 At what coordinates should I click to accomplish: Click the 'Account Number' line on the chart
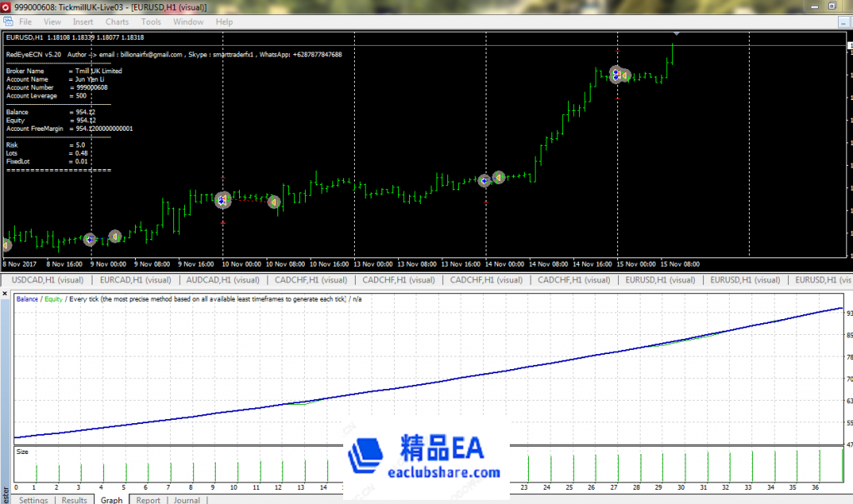point(57,87)
